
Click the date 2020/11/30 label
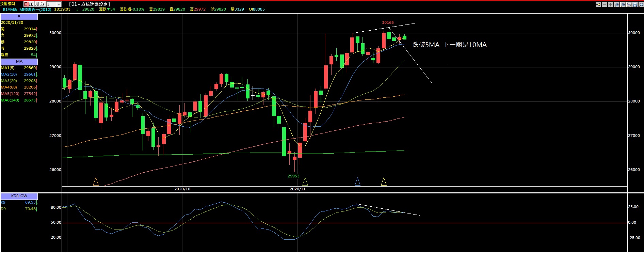12,22
